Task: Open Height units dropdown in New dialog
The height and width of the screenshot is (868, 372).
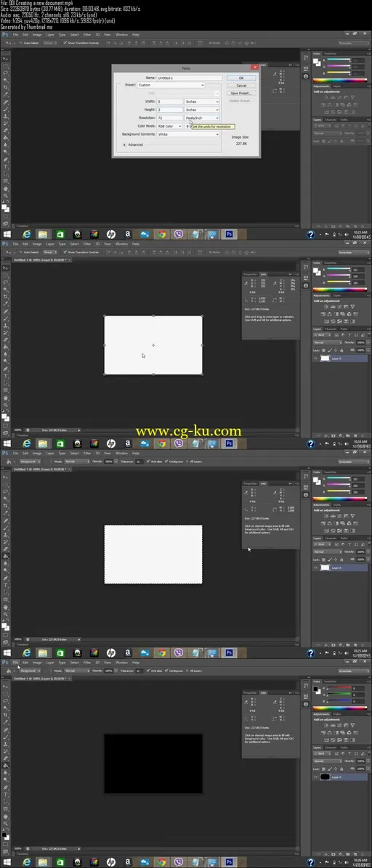Action: coord(203,110)
